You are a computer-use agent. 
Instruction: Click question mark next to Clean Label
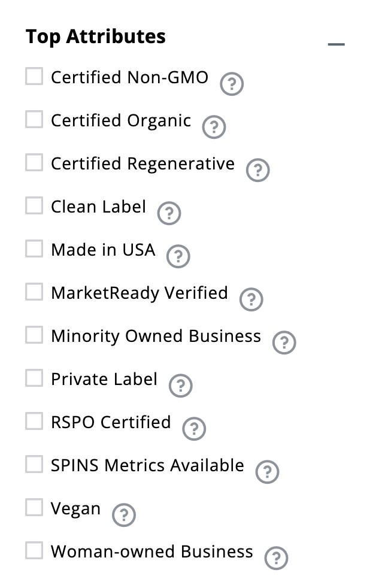169,213
